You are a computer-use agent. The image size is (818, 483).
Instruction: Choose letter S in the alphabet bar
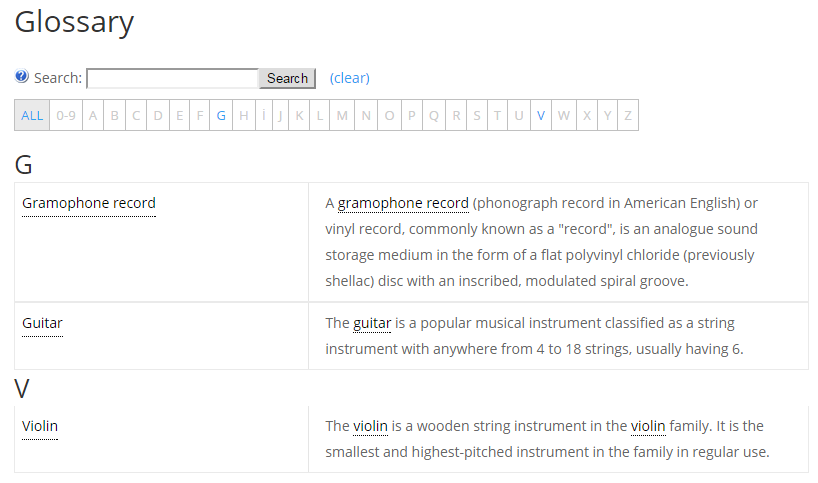tap(477, 115)
